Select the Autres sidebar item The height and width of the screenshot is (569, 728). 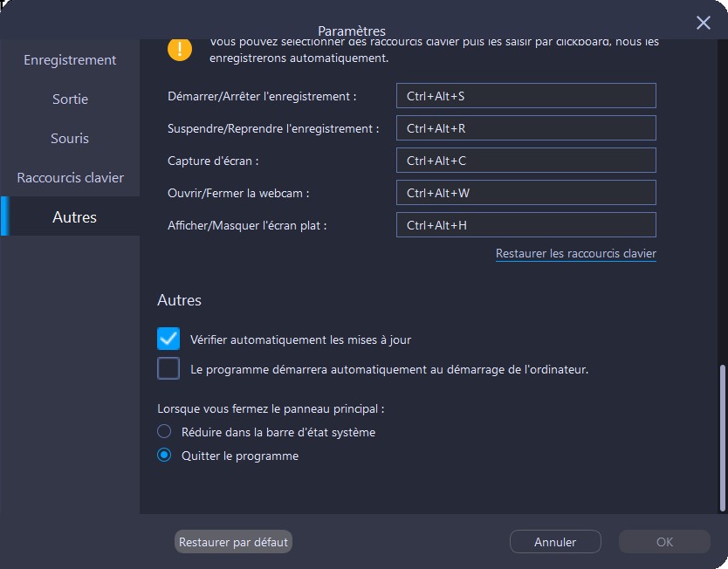pyautogui.click(x=74, y=217)
